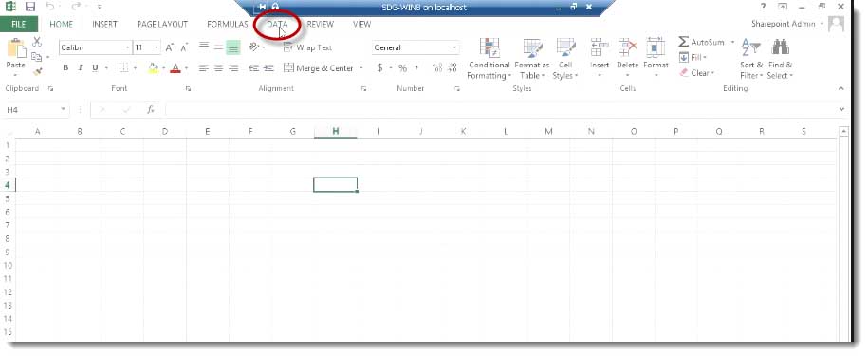Click Merge & Center button

pyautogui.click(x=319, y=68)
